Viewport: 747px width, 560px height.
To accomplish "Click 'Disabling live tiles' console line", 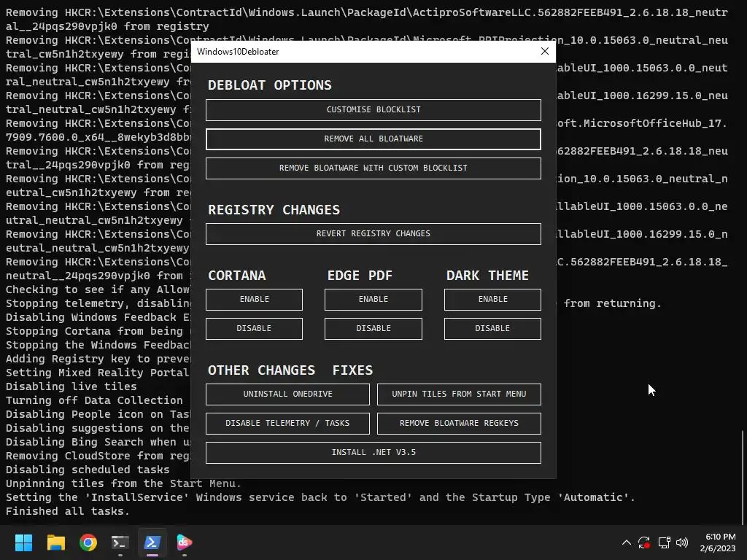I will [71, 386].
